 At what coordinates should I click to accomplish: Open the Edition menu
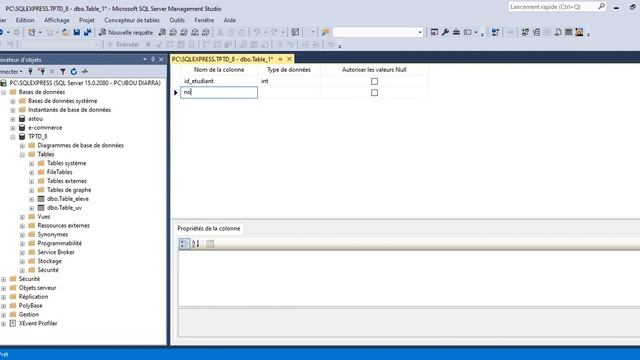pos(25,20)
